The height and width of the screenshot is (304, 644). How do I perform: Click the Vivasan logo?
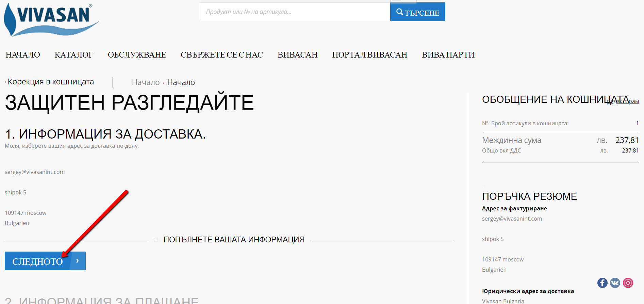[x=51, y=19]
